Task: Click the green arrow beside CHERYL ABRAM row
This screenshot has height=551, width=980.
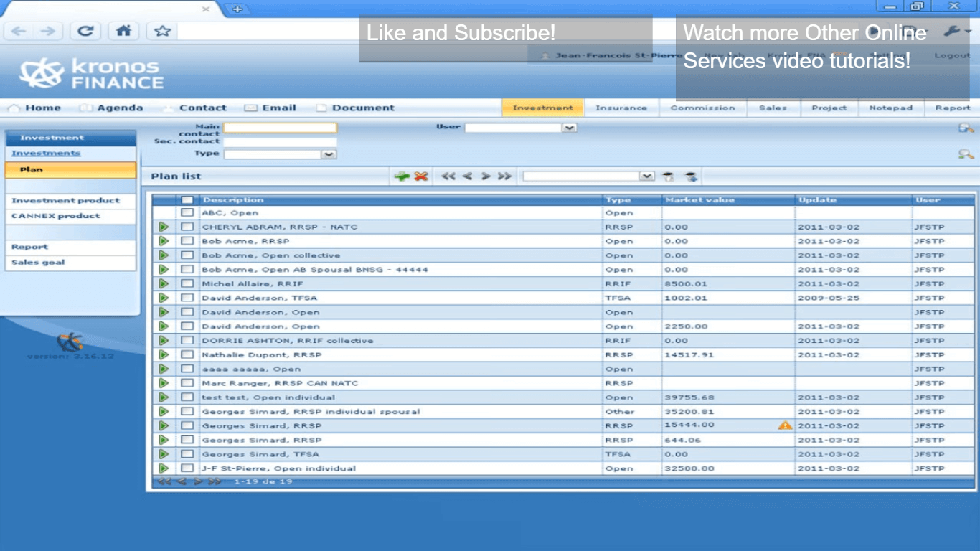Action: 164,227
